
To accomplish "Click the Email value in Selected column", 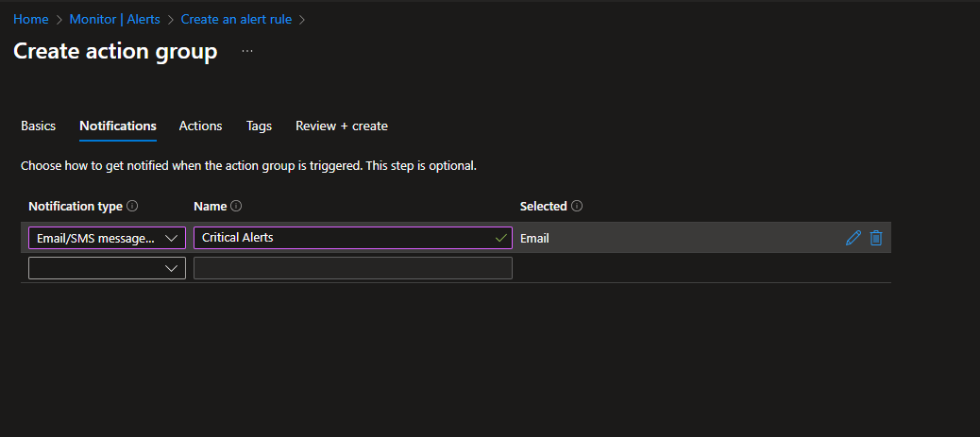I will click(x=534, y=238).
